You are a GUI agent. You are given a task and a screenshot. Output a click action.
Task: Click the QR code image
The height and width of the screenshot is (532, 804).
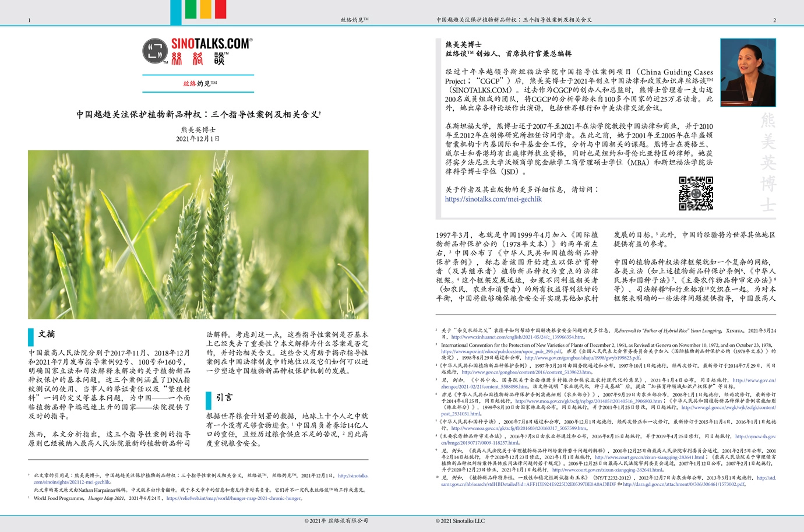[x=696, y=193]
